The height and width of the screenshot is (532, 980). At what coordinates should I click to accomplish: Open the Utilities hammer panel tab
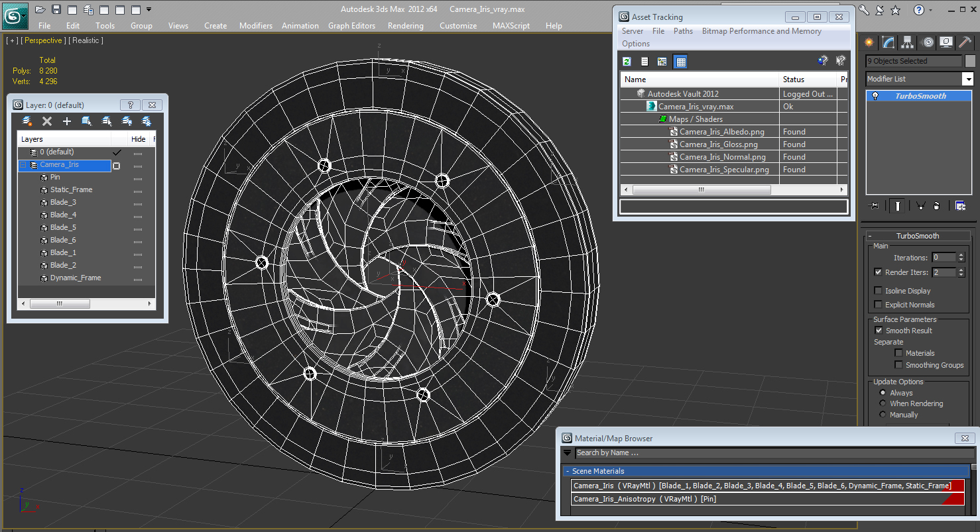[965, 42]
